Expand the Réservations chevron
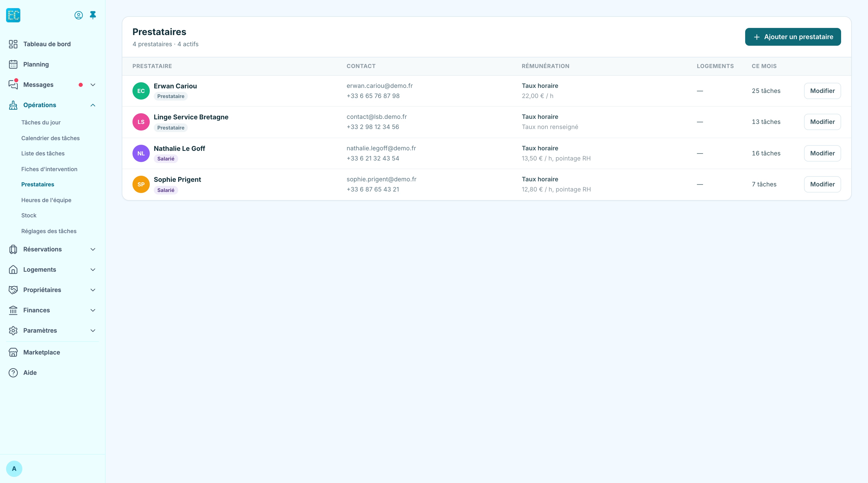This screenshot has height=483, width=868. 93,249
